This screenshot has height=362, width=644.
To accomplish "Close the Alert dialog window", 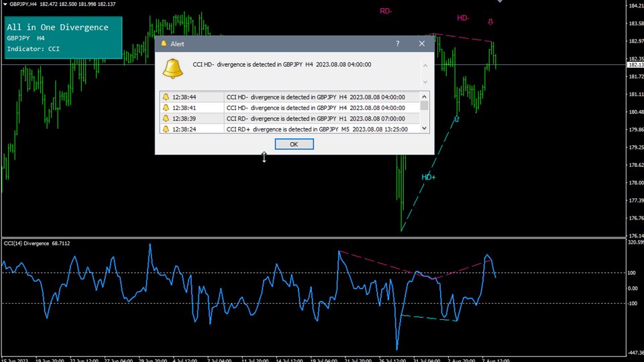I will pyautogui.click(x=422, y=44).
